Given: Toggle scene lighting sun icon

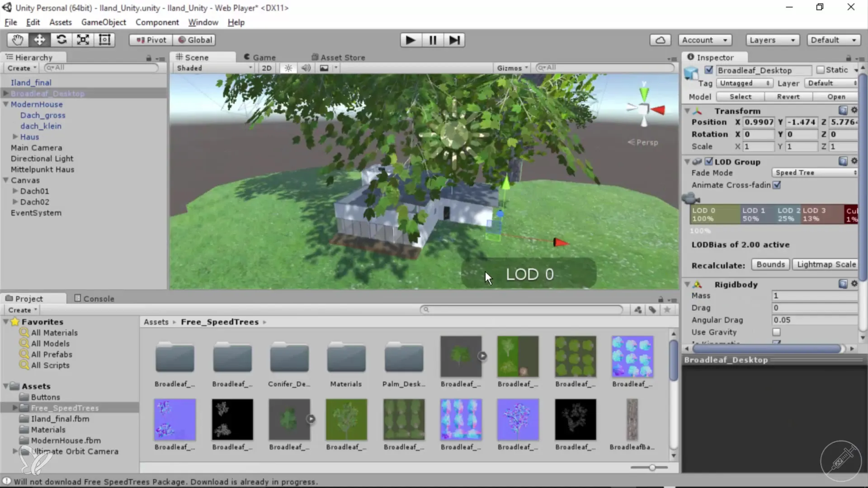Looking at the screenshot, I should click(288, 68).
